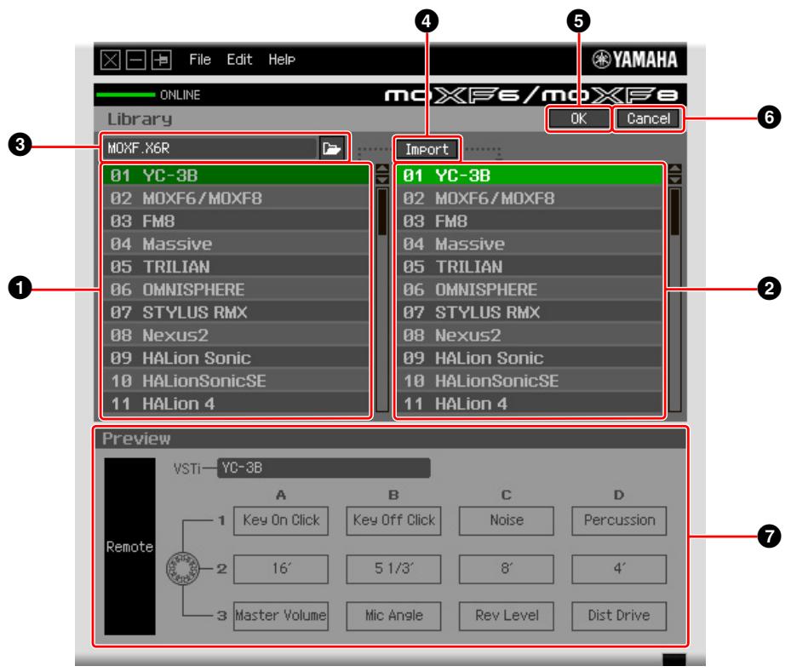Select 02 MOXF6/MOXF8 in left list

[x=236, y=198]
